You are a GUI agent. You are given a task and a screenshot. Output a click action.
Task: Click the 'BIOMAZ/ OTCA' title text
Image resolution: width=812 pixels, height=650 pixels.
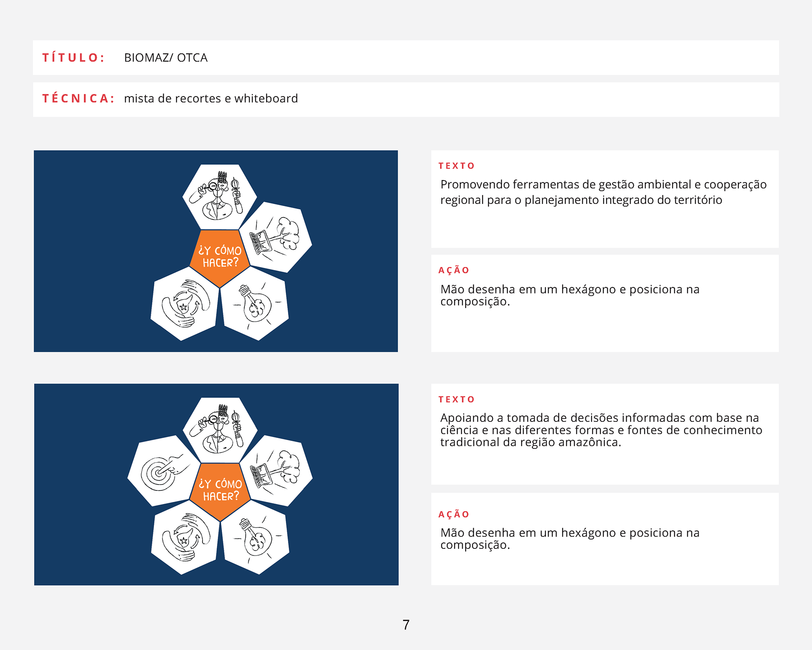click(x=165, y=58)
